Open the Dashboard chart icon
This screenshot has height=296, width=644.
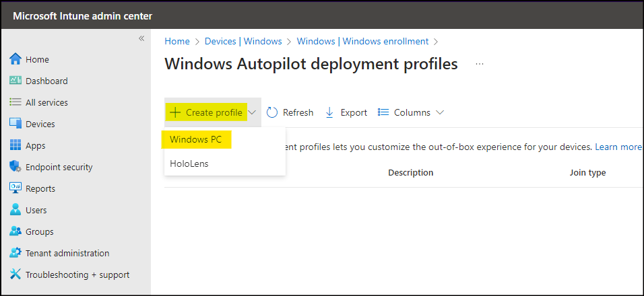pyautogui.click(x=15, y=81)
